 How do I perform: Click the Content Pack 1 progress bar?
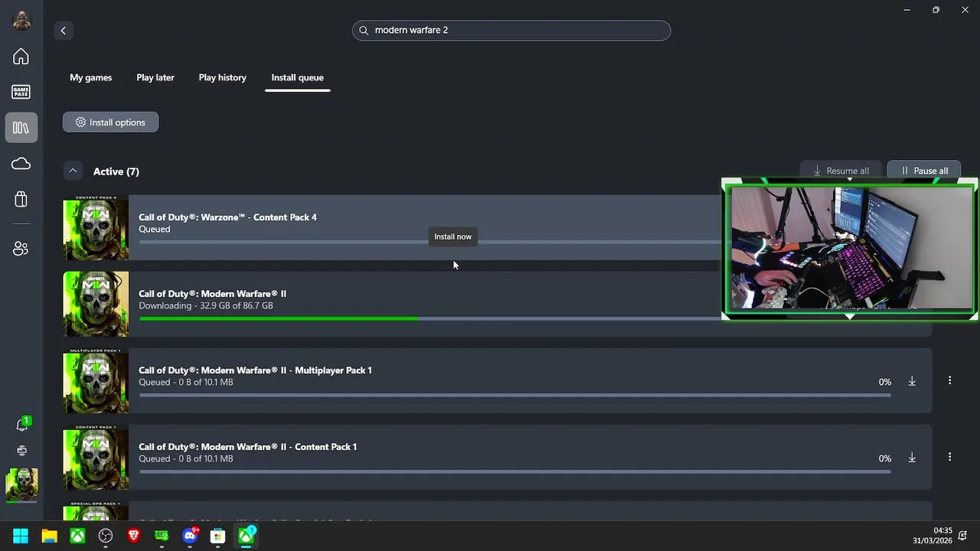515,472
